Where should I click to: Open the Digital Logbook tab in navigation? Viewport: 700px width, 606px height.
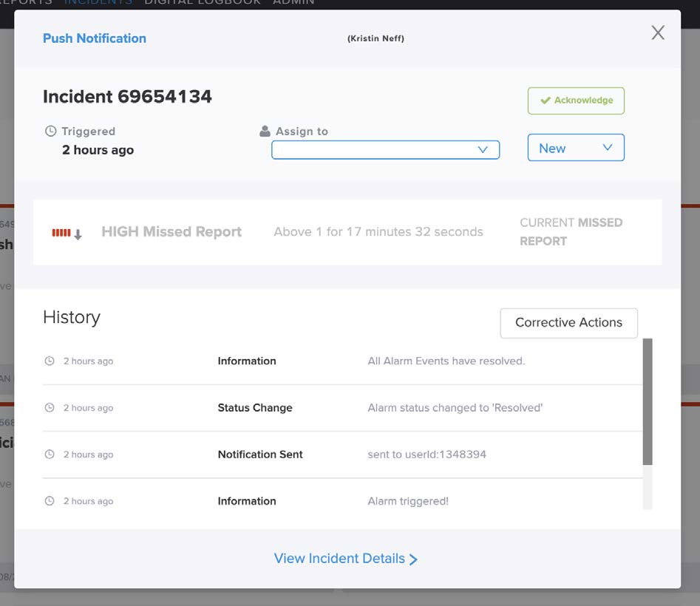tap(203, 2)
